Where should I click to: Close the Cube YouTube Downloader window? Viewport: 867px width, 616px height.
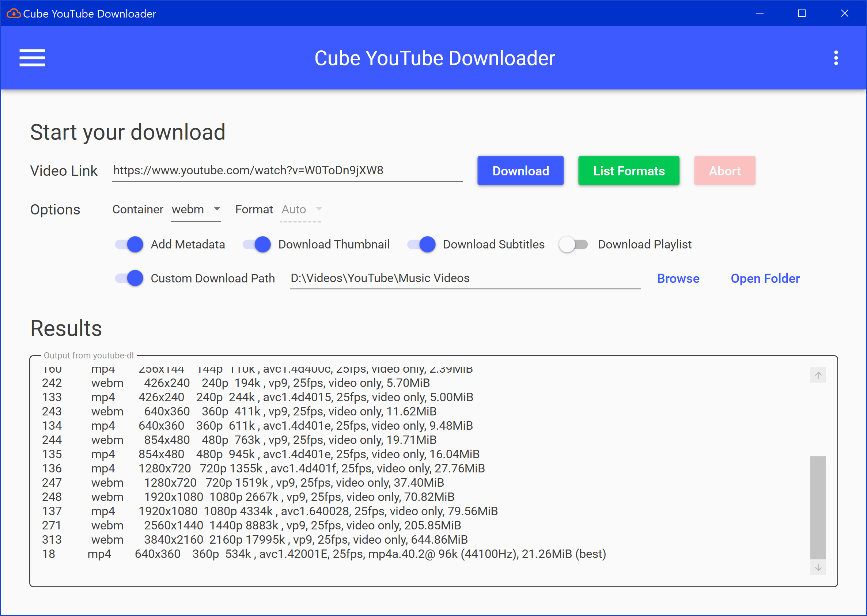tap(844, 13)
